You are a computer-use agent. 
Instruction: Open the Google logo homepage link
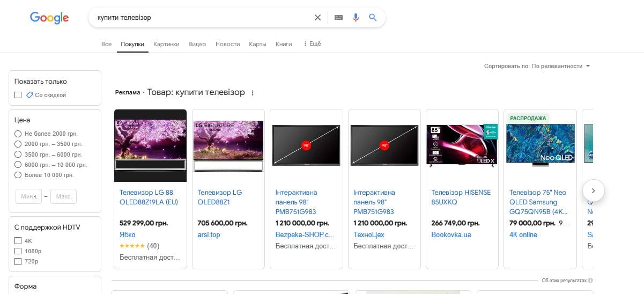coord(49,18)
